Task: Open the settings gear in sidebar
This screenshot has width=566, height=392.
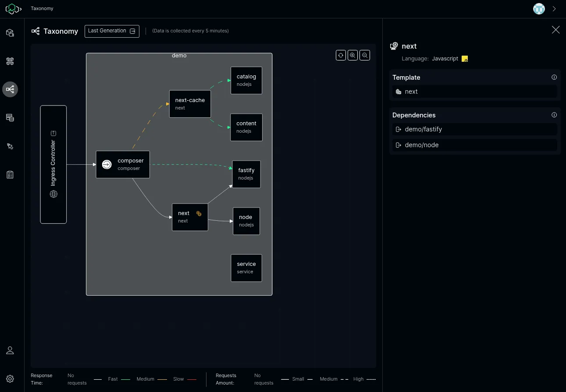Action: pos(10,379)
